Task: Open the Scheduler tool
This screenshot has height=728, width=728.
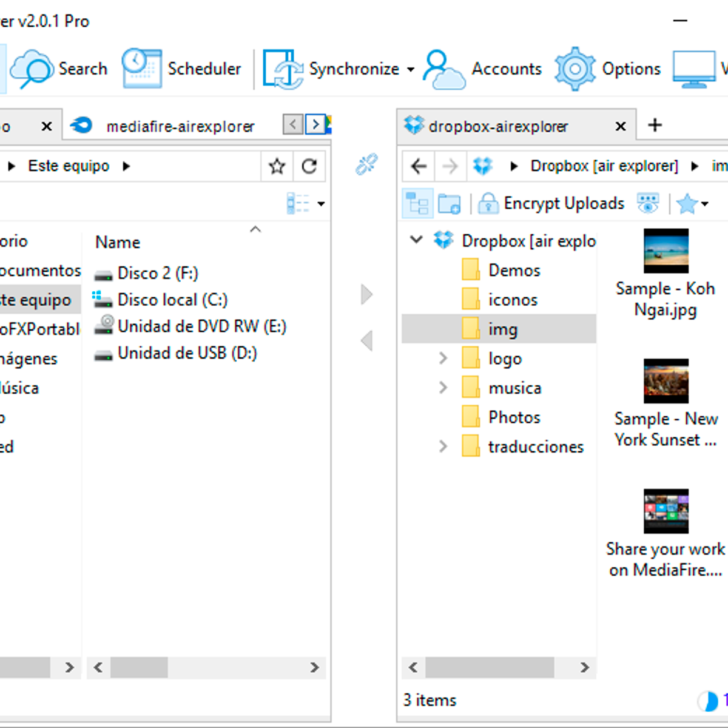Action: 181,69
